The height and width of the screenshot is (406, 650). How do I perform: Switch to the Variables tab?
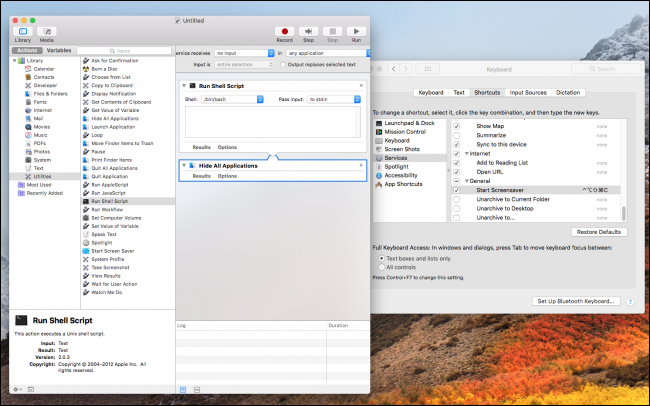tap(58, 50)
